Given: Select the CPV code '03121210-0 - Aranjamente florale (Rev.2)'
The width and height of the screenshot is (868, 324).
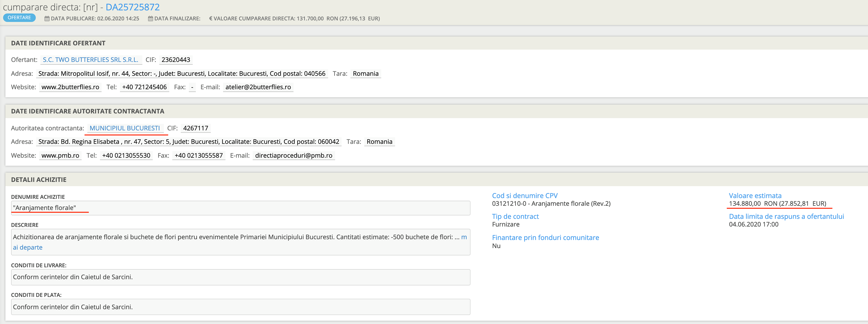Looking at the screenshot, I should click(x=551, y=203).
